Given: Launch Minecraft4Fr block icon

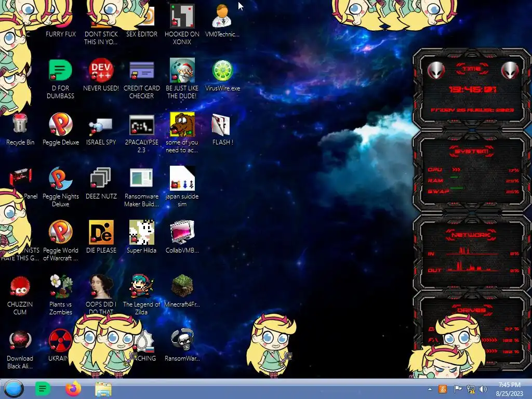Looking at the screenshot, I should [x=182, y=285].
